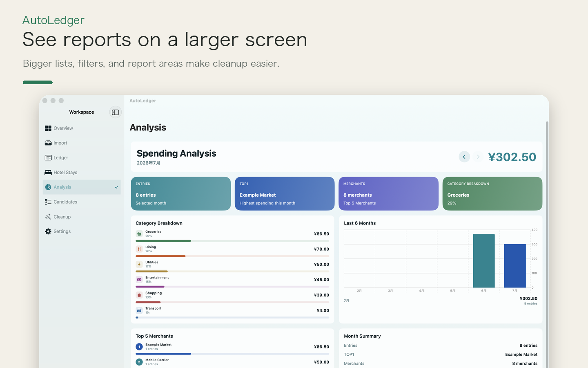Click the Groceries amount ¥86.50 in Category Breakdown

point(321,234)
